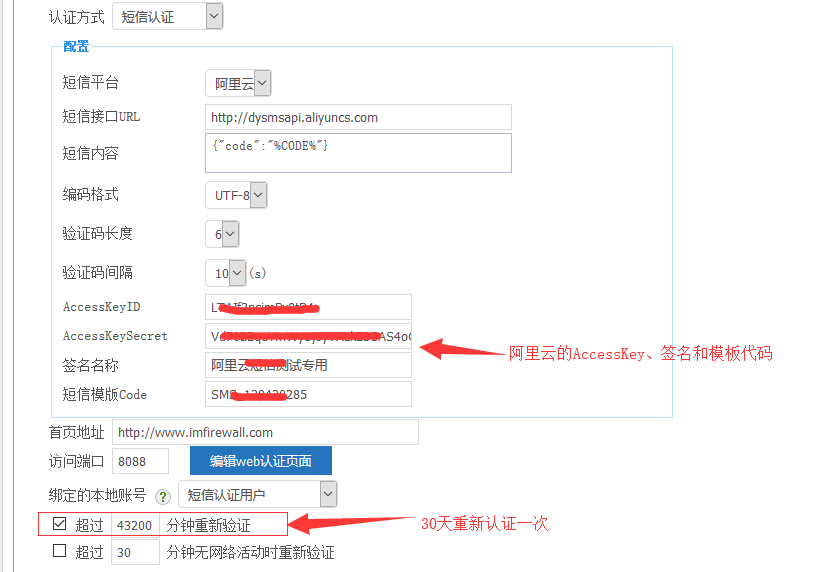Enable the 43200 minutes re-verify checkbox
The image size is (837, 572).
[x=60, y=523]
